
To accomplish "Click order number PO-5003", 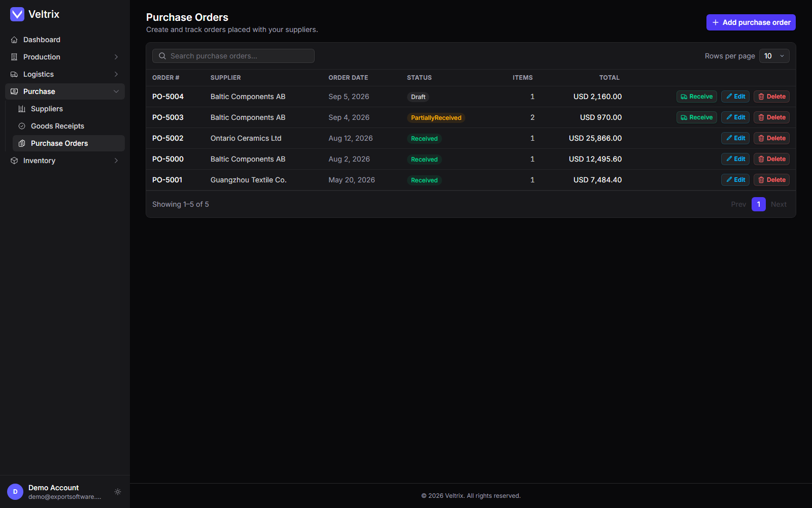I will click(x=168, y=117).
